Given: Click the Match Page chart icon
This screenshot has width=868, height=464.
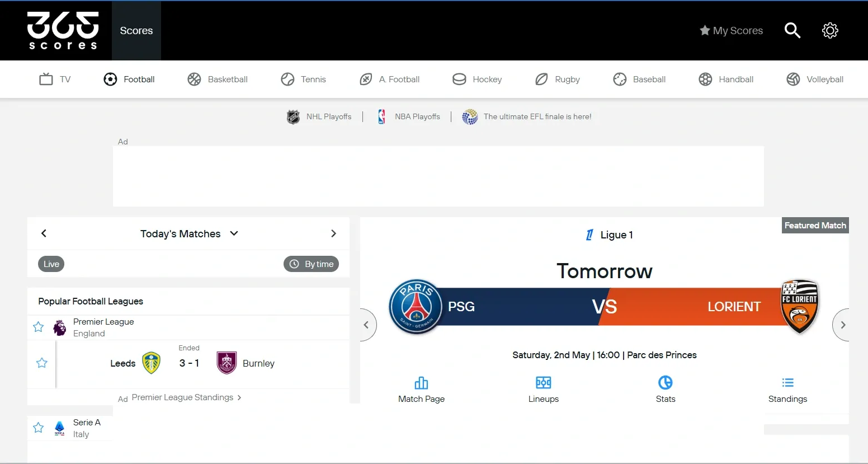Looking at the screenshot, I should tap(421, 383).
